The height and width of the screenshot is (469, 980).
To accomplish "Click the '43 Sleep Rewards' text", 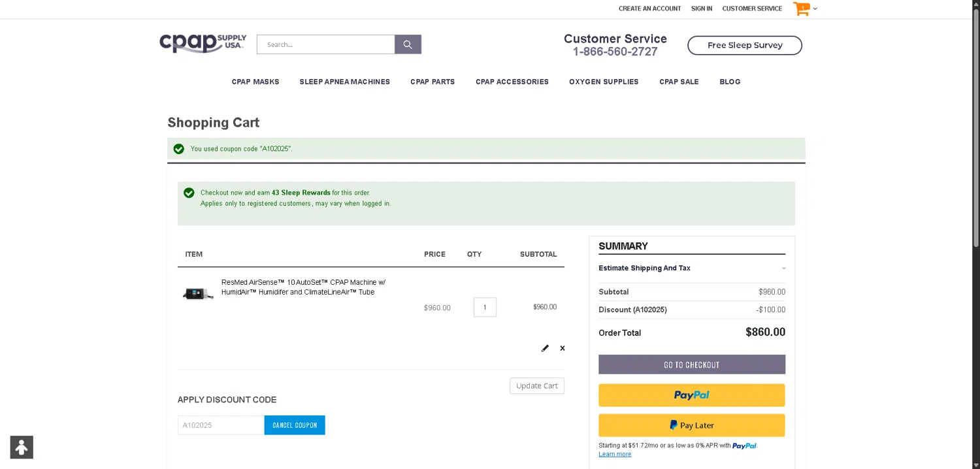I will click(x=301, y=193).
